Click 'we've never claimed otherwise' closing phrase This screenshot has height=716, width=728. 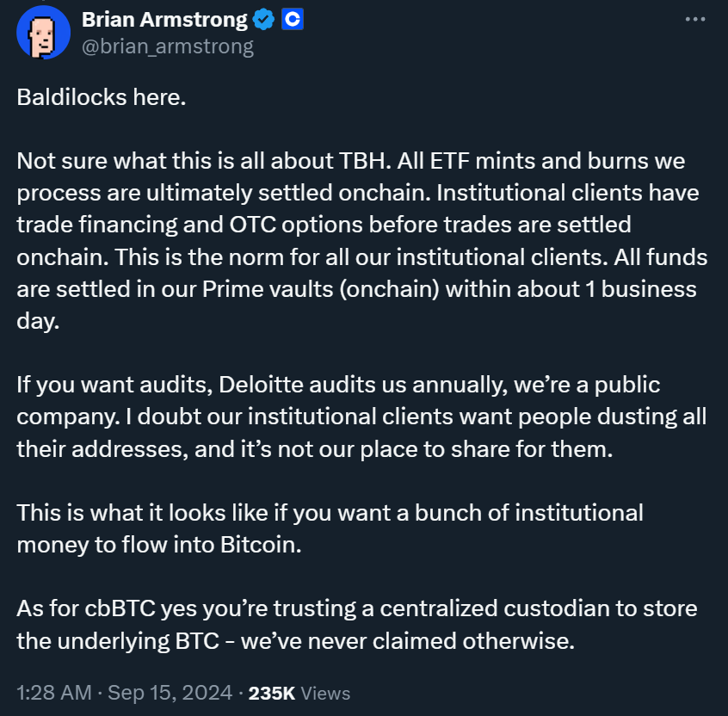(408, 641)
